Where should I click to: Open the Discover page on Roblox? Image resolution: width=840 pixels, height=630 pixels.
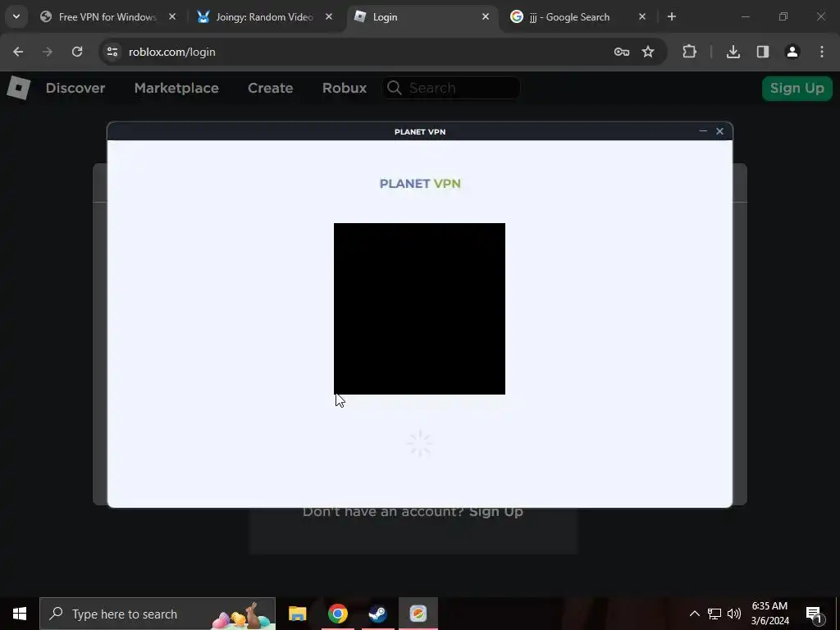[x=75, y=88]
